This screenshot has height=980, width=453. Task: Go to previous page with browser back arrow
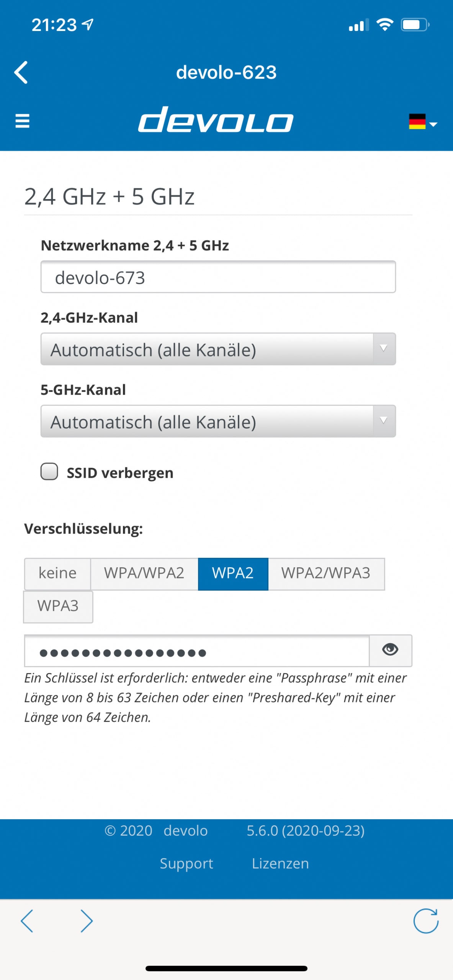27,921
